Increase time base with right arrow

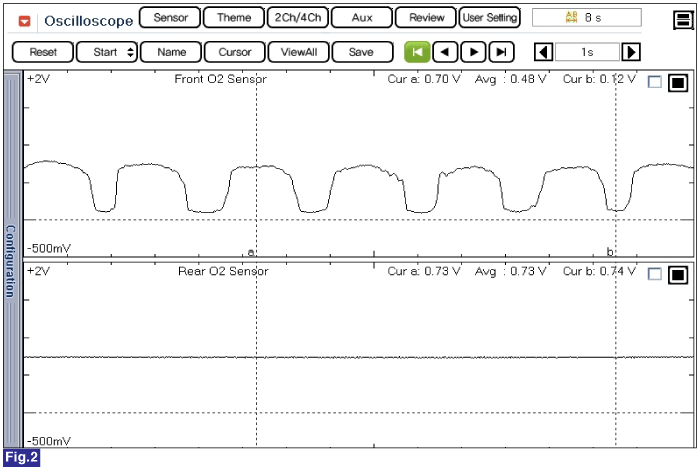coord(631,52)
